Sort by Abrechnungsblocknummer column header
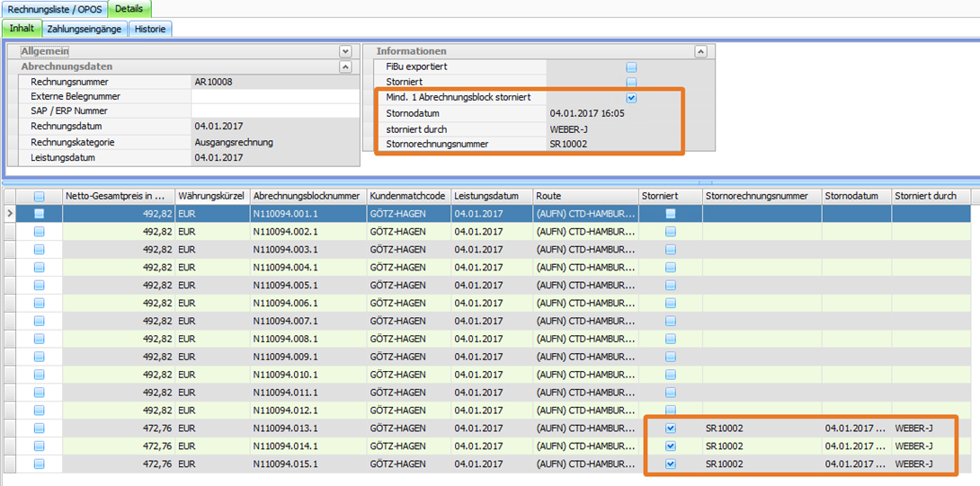 [x=307, y=196]
